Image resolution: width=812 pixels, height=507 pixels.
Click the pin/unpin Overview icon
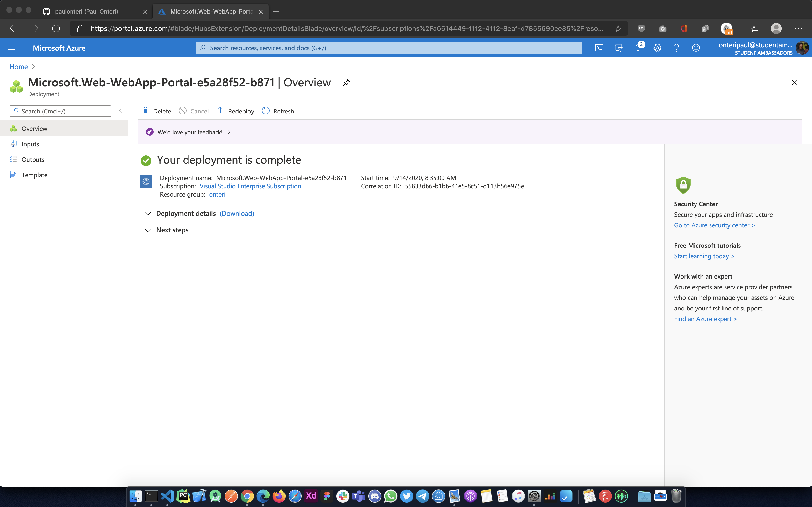[x=346, y=82]
